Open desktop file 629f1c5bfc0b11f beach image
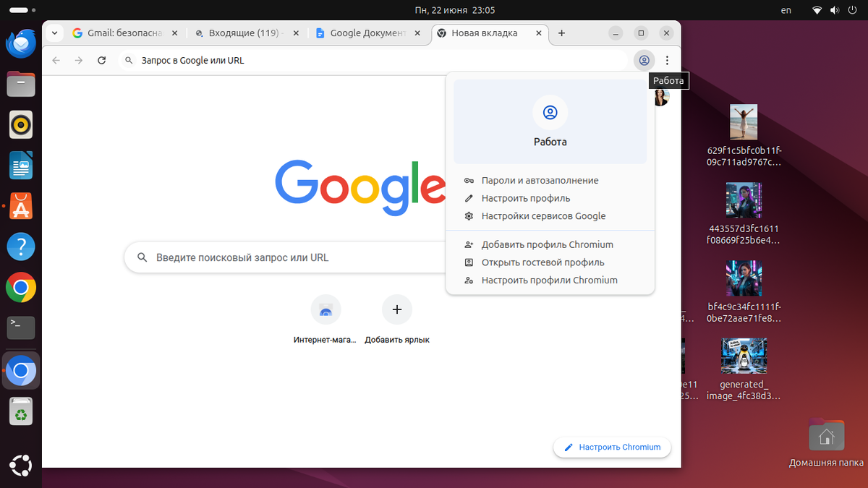This screenshot has height=488, width=868. coord(744,135)
